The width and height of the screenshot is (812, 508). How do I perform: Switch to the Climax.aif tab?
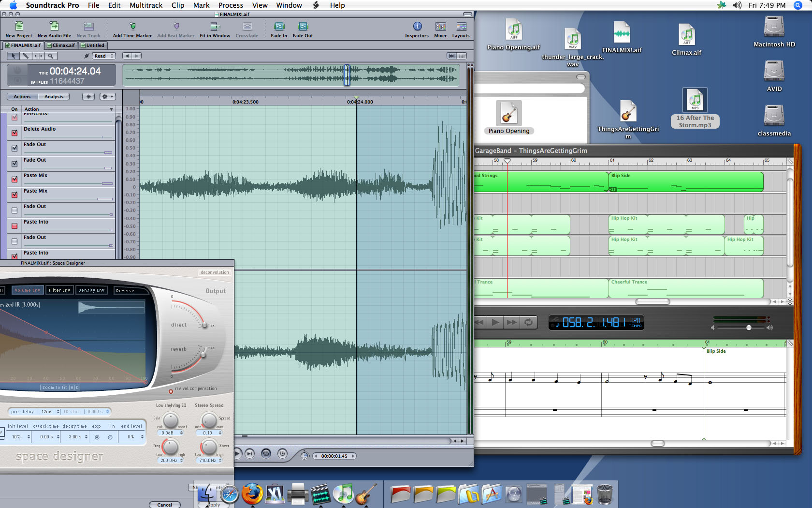click(61, 45)
